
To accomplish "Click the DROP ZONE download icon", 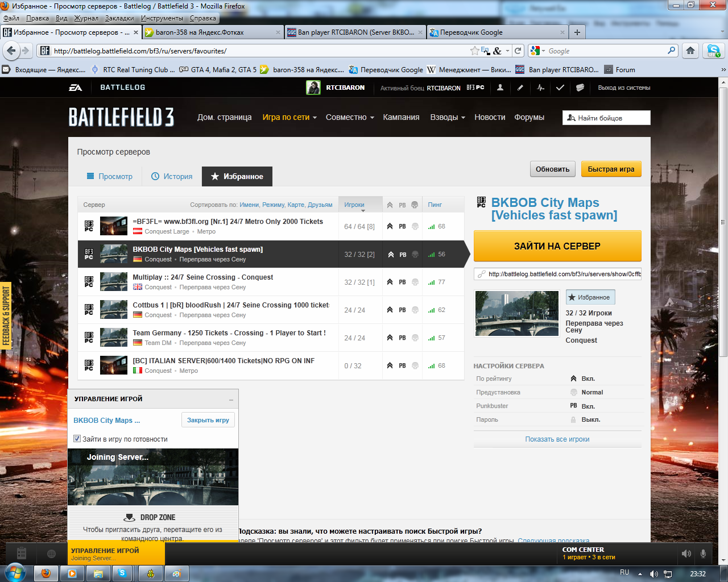I will pos(129,517).
